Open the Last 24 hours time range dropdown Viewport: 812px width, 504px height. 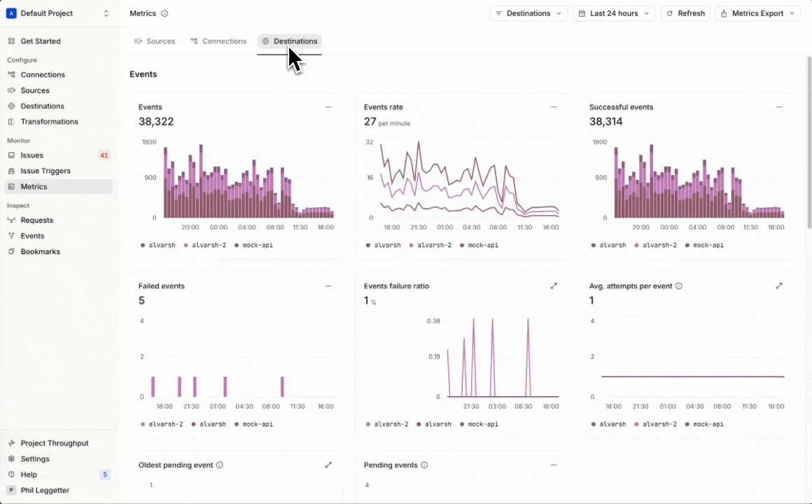613,13
